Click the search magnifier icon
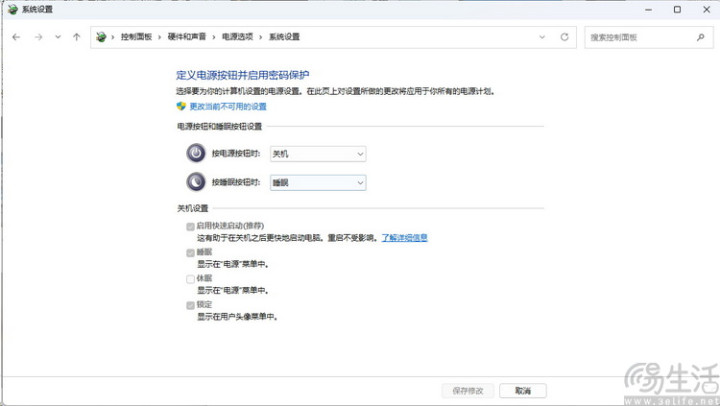The image size is (720, 406). pos(700,38)
